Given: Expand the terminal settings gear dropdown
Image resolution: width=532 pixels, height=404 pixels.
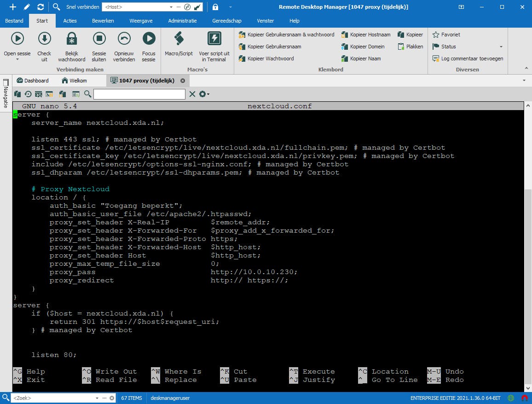Looking at the screenshot, I should coord(204,94).
